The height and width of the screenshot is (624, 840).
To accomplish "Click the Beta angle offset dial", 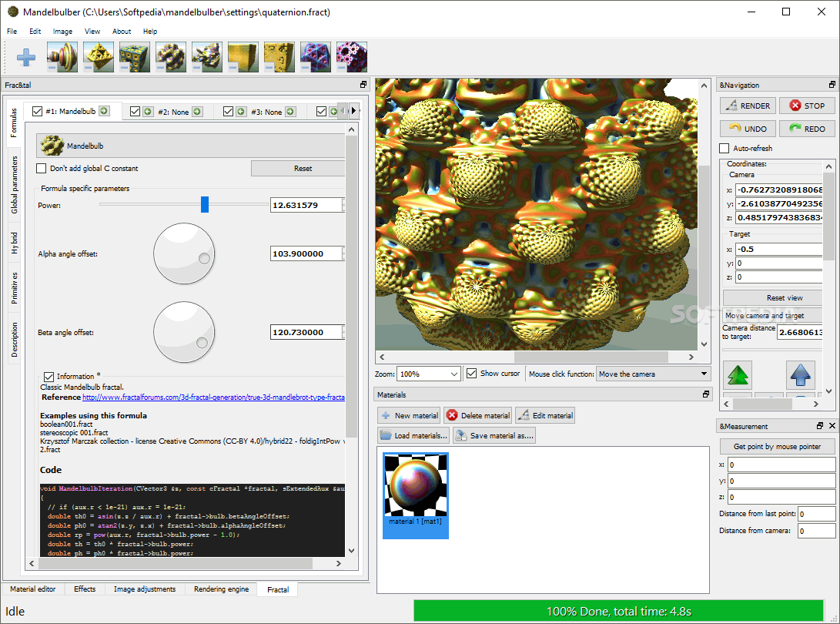I will tap(184, 332).
